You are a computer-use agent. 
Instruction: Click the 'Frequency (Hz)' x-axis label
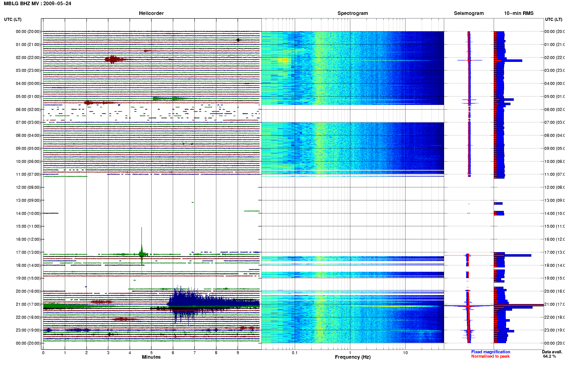point(353,357)
